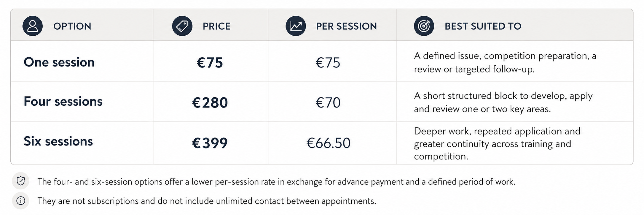
Task: Click the target icon beside BEST SUITED TO
Action: tap(424, 26)
